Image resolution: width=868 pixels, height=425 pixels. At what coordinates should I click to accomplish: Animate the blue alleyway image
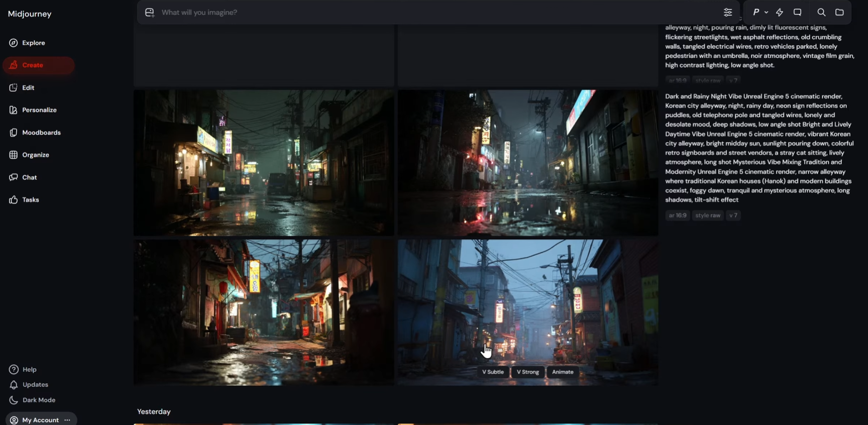[x=563, y=372]
